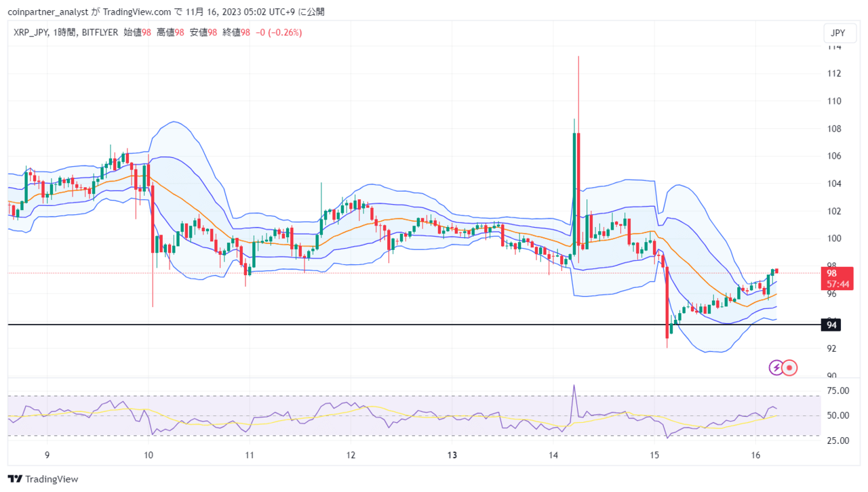Click the XRP_JPY symbol name in legend
The image size is (868, 492).
(x=30, y=32)
